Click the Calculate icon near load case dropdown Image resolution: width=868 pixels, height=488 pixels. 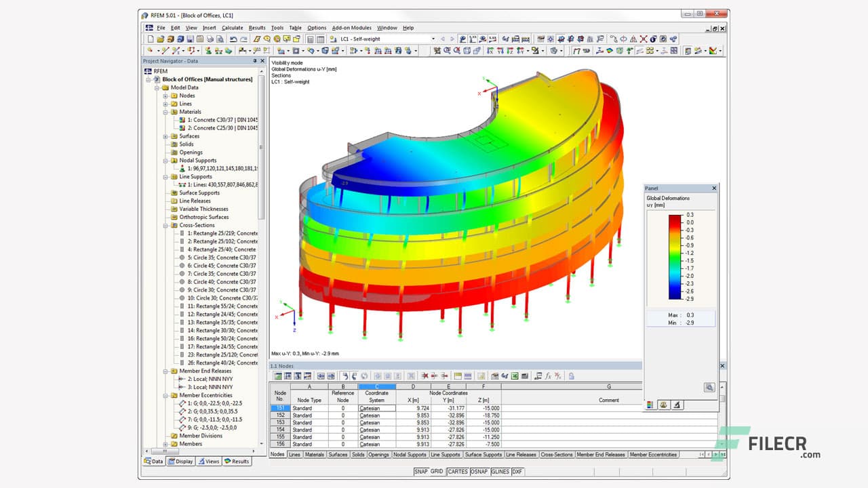(461, 39)
